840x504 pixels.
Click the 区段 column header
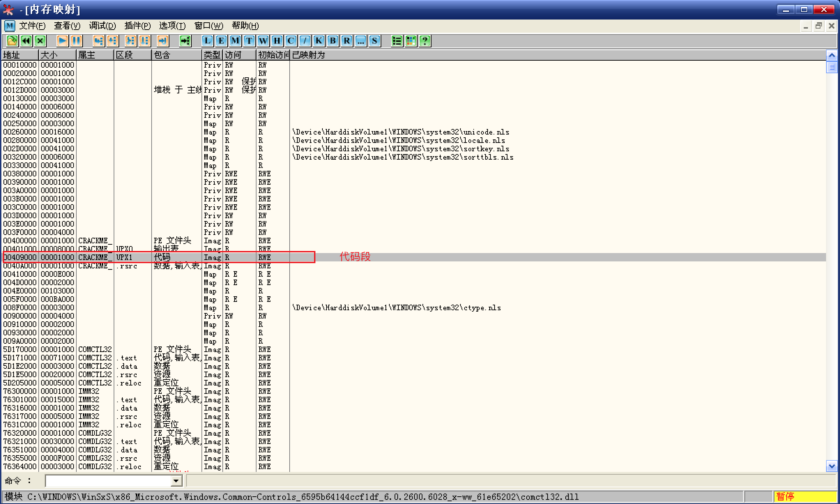pos(132,55)
